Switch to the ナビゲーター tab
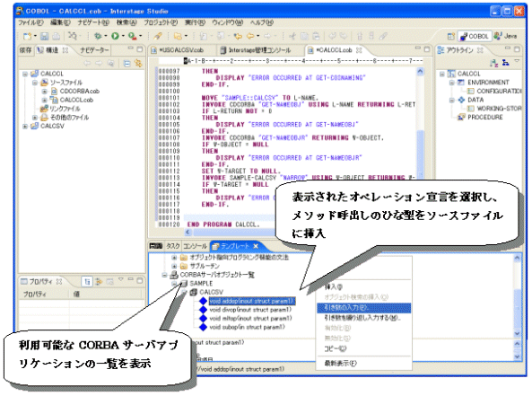 [94, 50]
